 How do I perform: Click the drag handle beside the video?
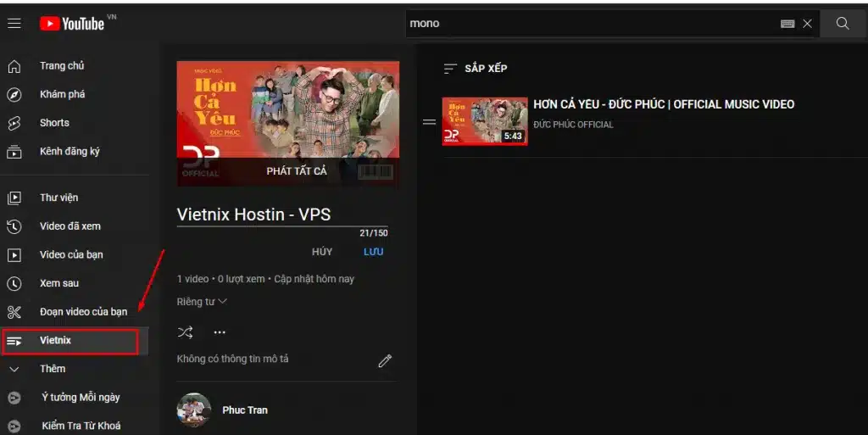[x=429, y=122]
